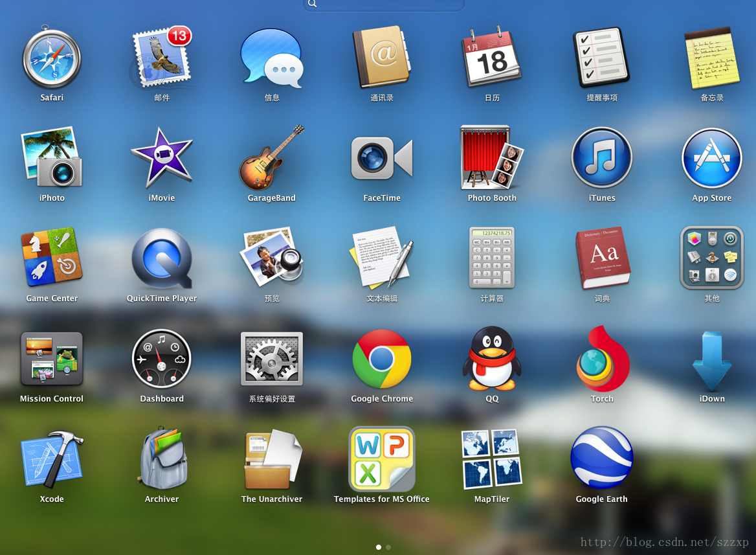Viewport: 756px width, 555px height.
Task: Open the App Store
Action: [x=711, y=157]
